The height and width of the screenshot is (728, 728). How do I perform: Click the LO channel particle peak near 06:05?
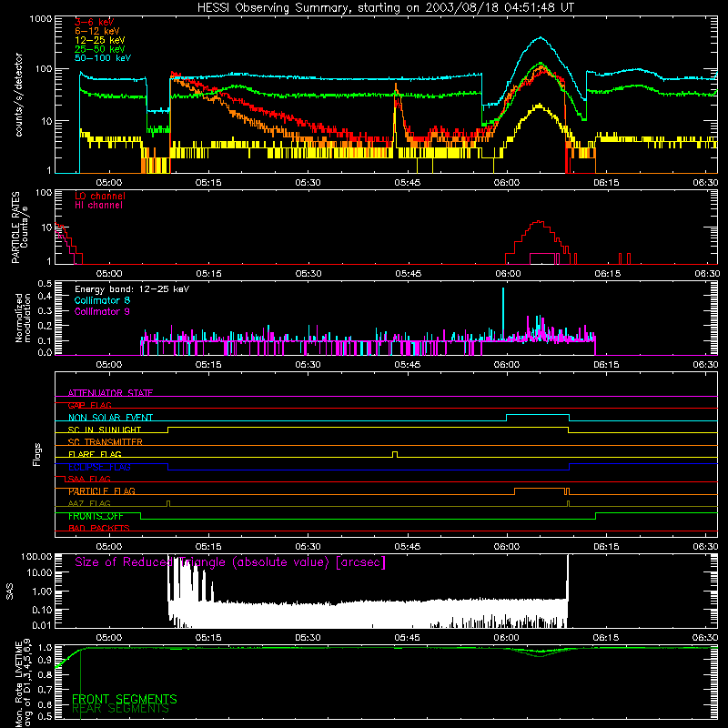pos(538,221)
